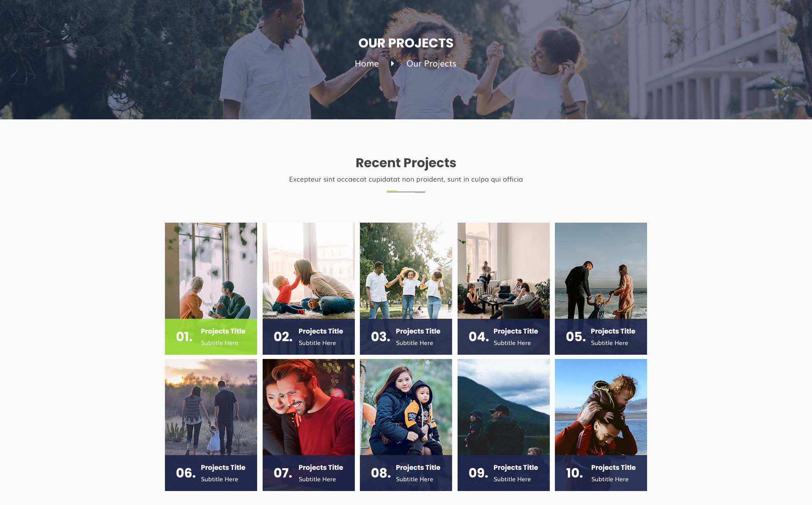Open project 10 child on shoulders image
The image size is (812, 505).
(x=601, y=407)
